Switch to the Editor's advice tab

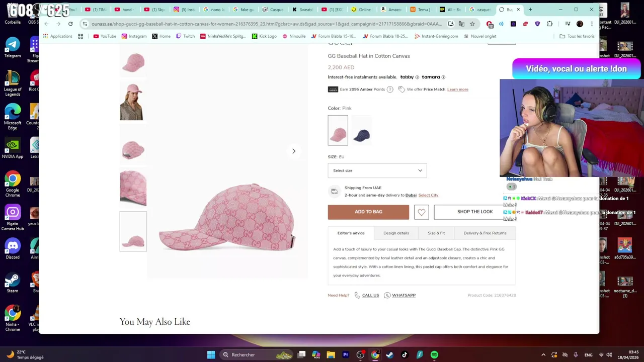(x=351, y=233)
